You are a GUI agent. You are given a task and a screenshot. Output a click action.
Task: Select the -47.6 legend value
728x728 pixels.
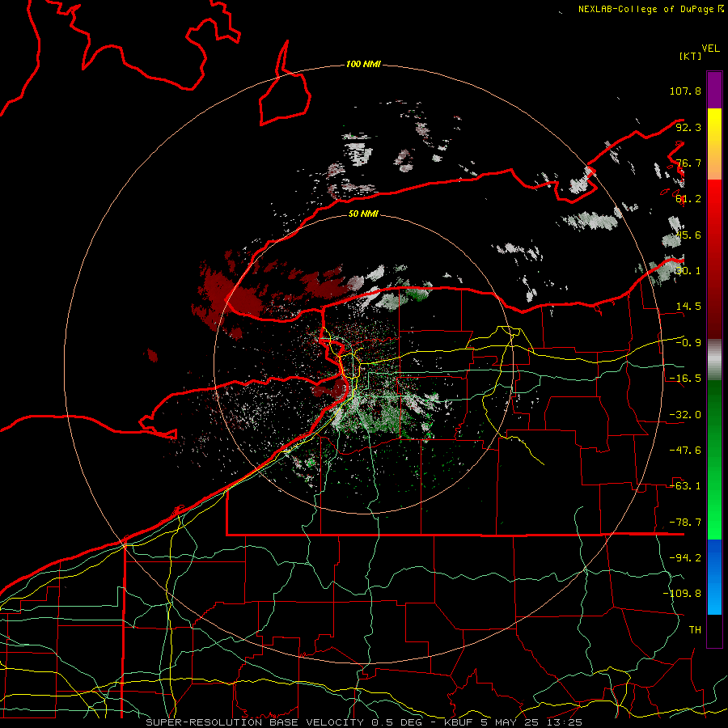click(685, 451)
